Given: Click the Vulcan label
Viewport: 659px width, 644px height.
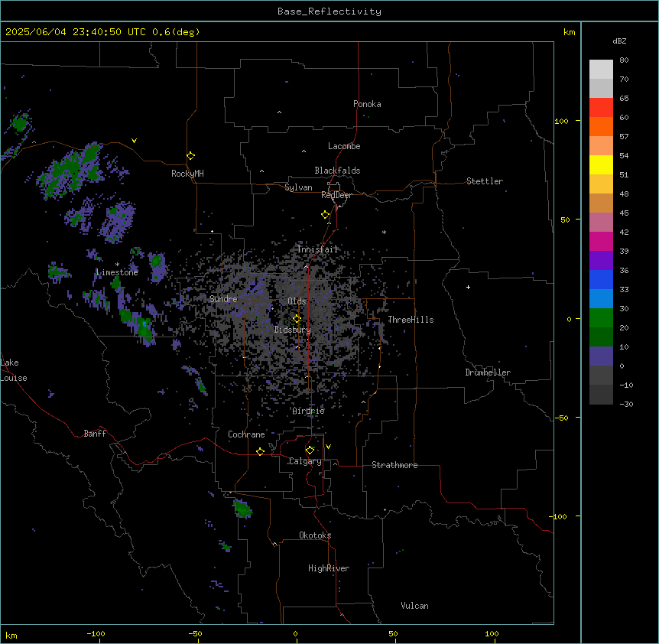Looking at the screenshot, I should [415, 606].
